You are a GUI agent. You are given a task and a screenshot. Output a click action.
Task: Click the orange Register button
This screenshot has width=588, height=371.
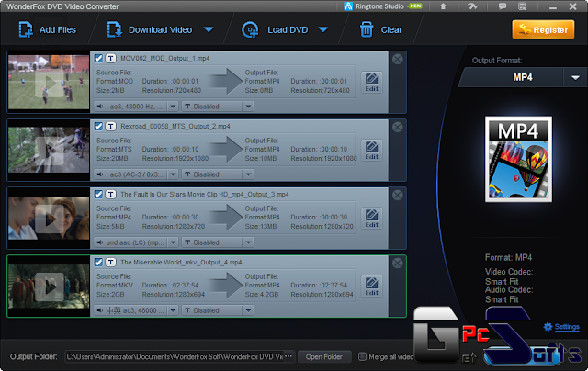click(543, 29)
